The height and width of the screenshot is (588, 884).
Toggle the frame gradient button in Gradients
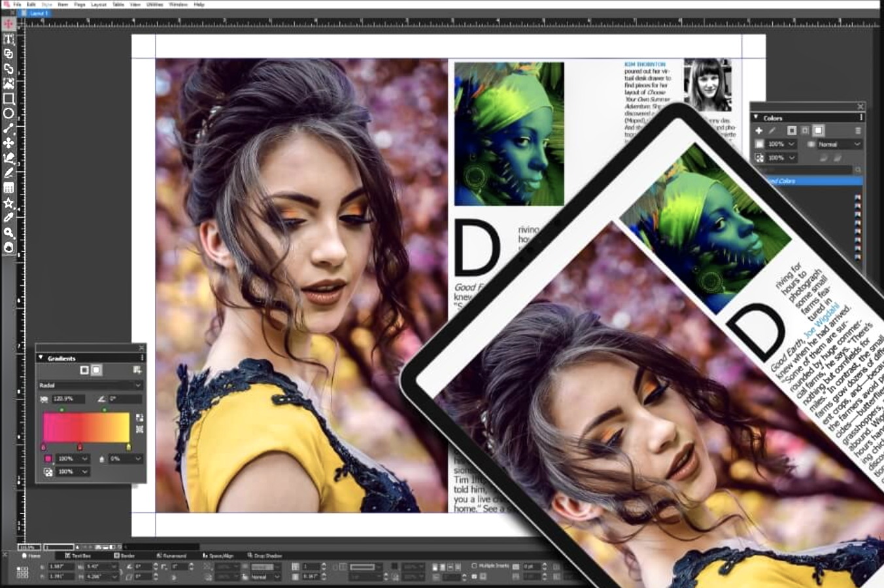[x=84, y=370]
